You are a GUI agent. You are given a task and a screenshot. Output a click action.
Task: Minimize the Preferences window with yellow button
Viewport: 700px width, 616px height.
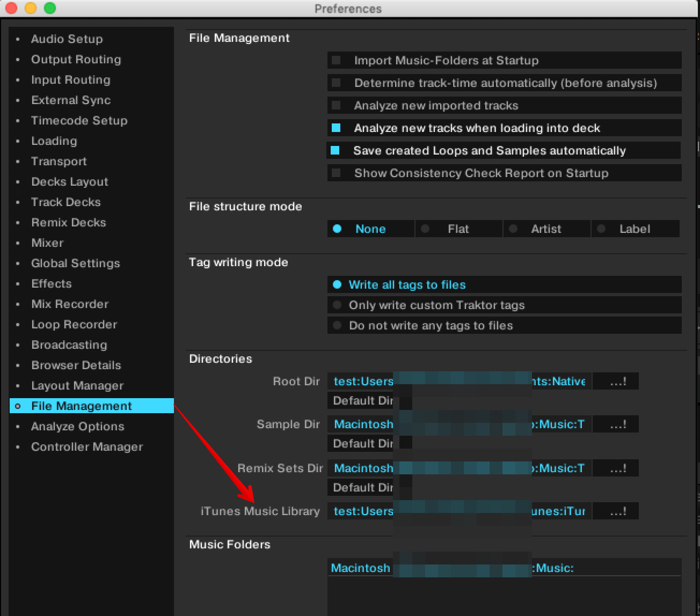31,8
